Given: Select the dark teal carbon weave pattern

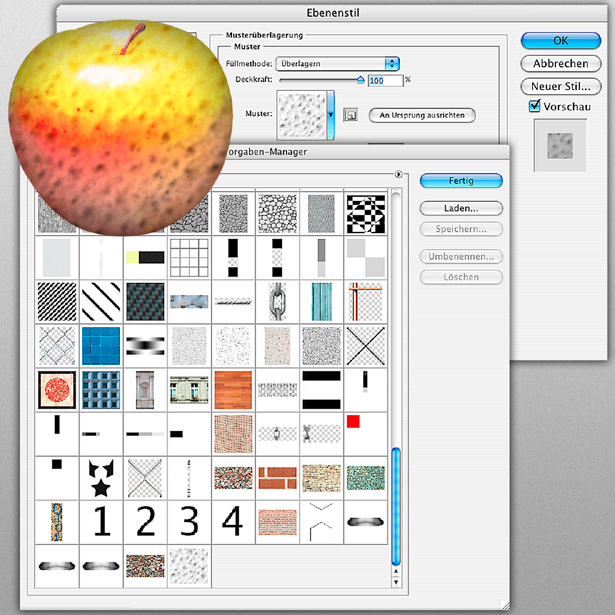Looking at the screenshot, I should point(145,302).
